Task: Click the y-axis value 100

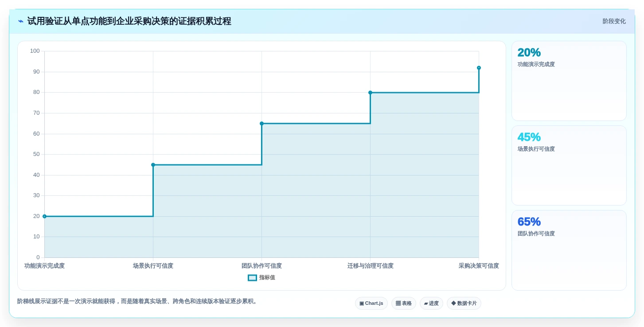Action: 35,51
